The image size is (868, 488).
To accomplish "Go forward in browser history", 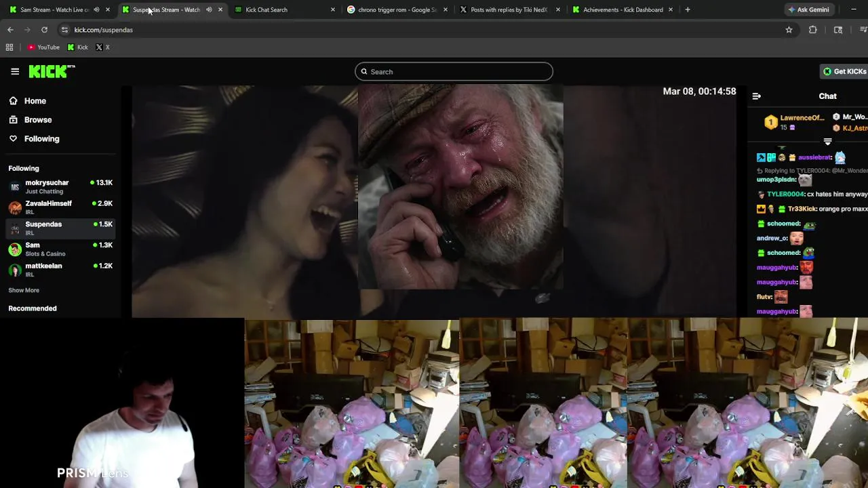I will (27, 30).
